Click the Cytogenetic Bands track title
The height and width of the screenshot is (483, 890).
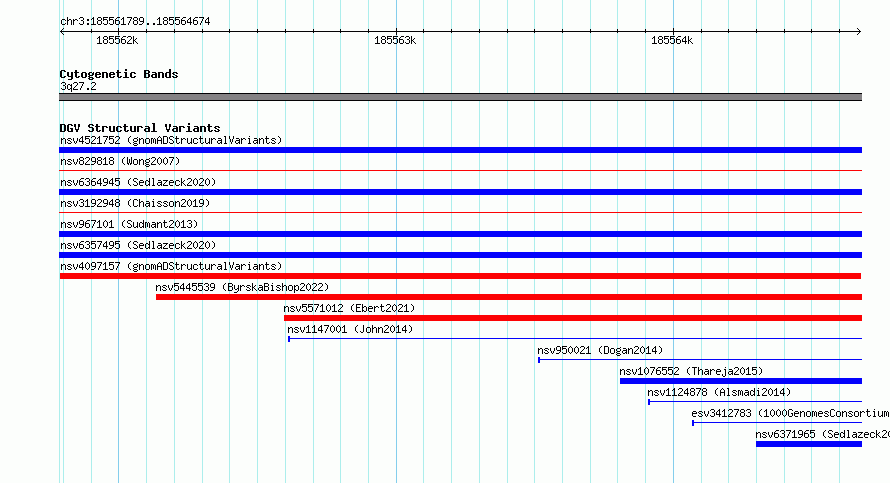coord(119,74)
